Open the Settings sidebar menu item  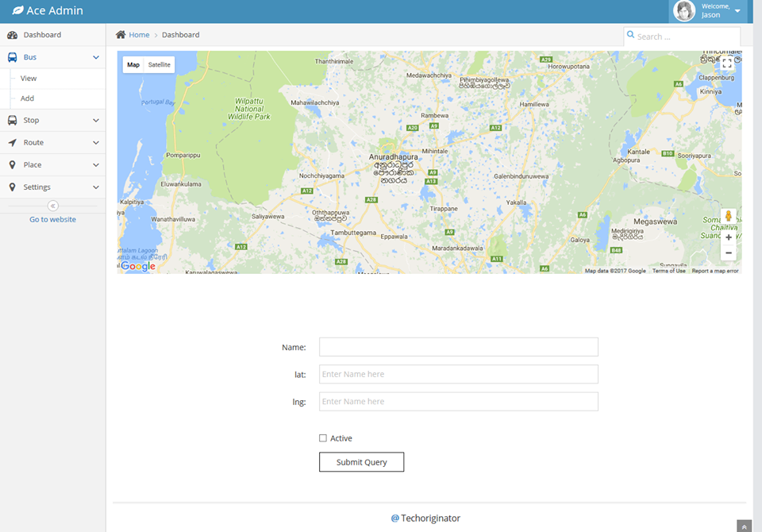click(x=52, y=187)
